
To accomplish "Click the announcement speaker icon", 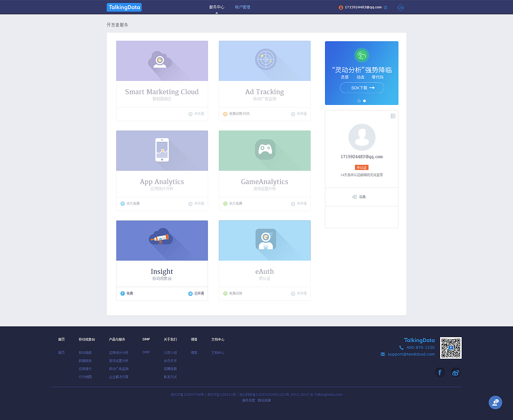I will coord(355,197).
